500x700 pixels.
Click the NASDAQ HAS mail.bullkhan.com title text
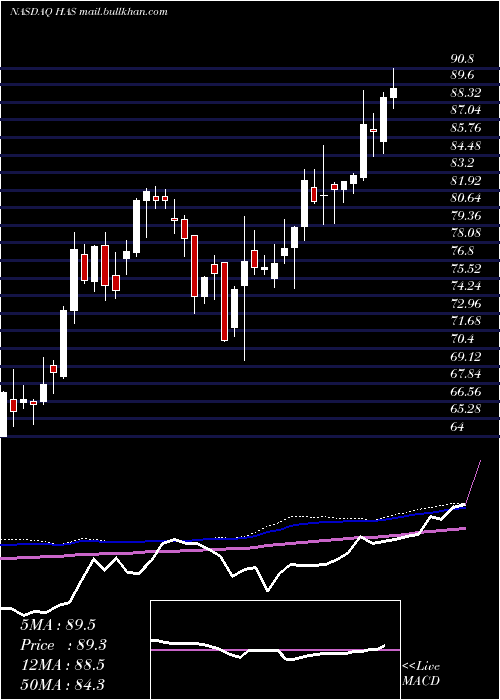(88, 11)
